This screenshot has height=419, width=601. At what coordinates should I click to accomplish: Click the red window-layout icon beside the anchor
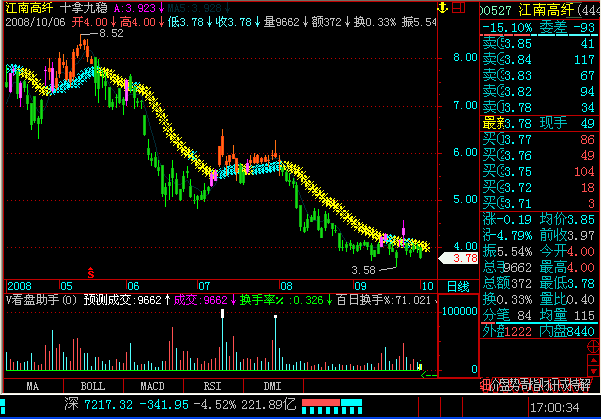(x=458, y=7)
